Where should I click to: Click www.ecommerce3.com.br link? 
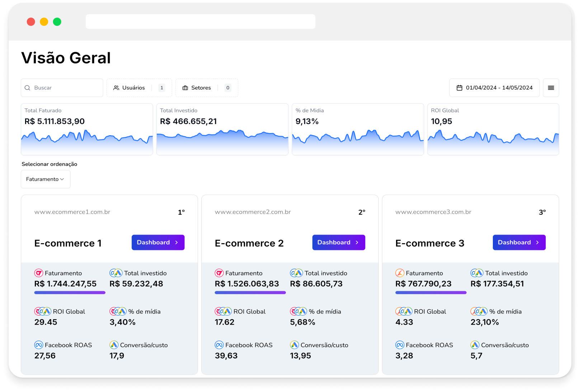[433, 212]
